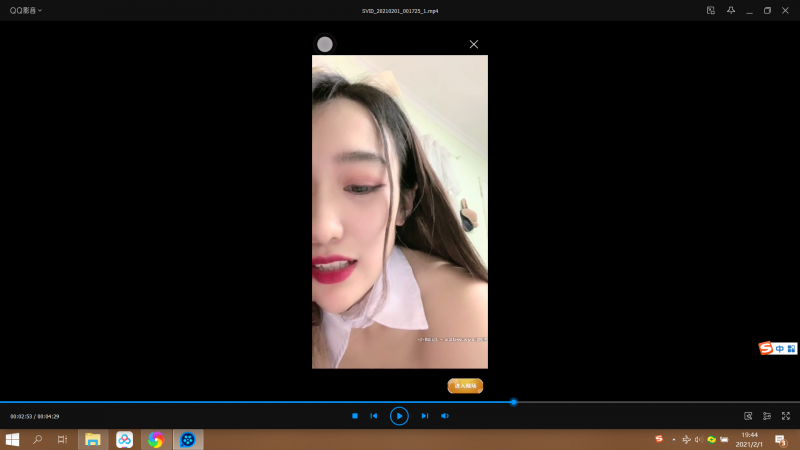This screenshot has height=450, width=800.
Task: Stop video playback
Action: [355, 416]
